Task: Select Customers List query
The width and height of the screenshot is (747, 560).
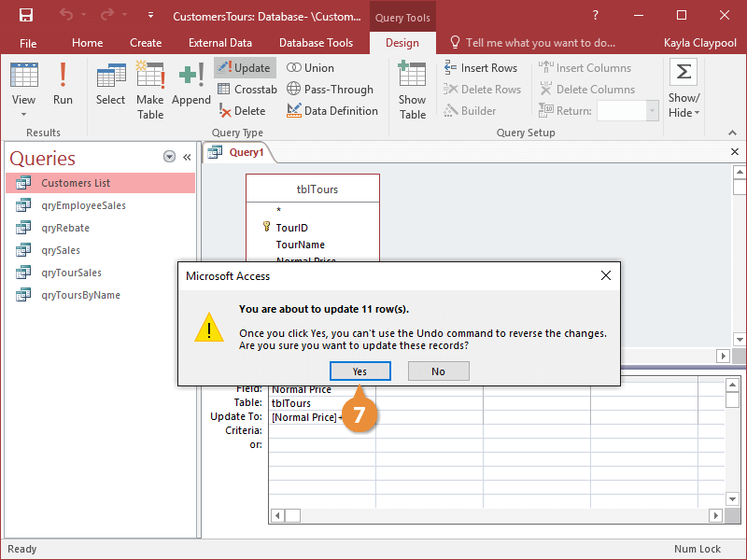Action: (101, 183)
